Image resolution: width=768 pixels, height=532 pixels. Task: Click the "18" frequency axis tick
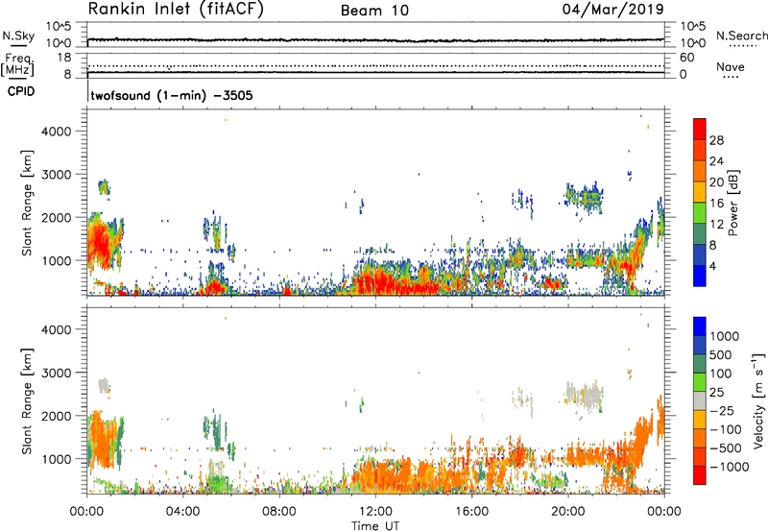[64, 58]
